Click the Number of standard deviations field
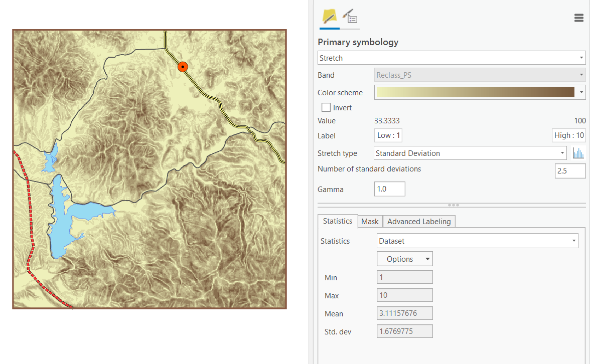The height and width of the screenshot is (364, 590). click(570, 171)
